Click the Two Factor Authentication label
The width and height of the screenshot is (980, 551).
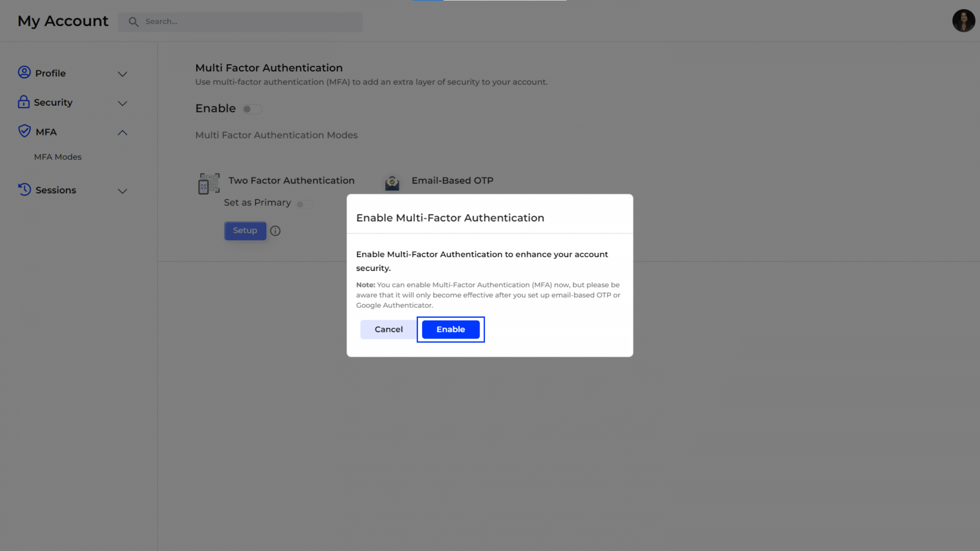291,180
